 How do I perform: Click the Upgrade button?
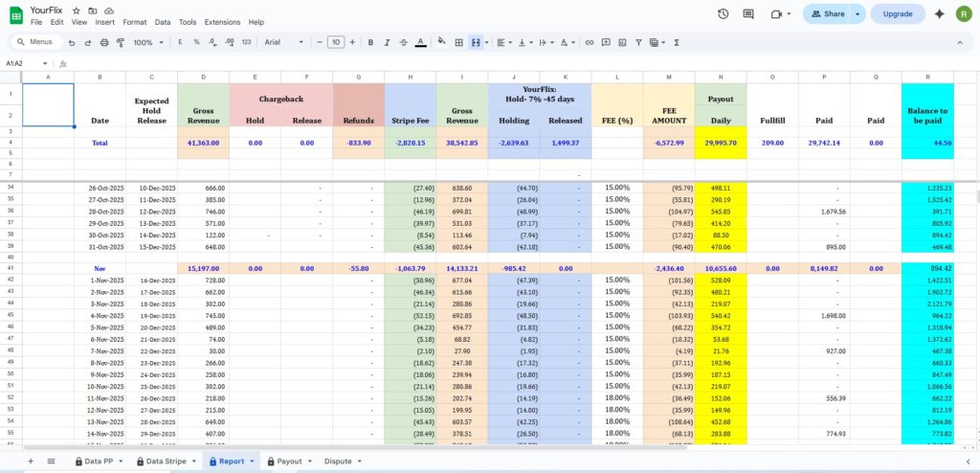point(897,13)
